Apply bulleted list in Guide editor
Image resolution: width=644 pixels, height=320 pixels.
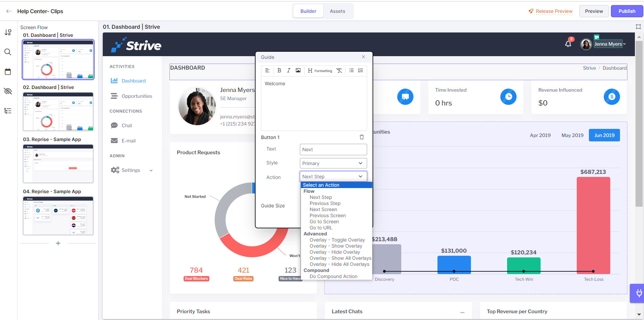click(351, 70)
